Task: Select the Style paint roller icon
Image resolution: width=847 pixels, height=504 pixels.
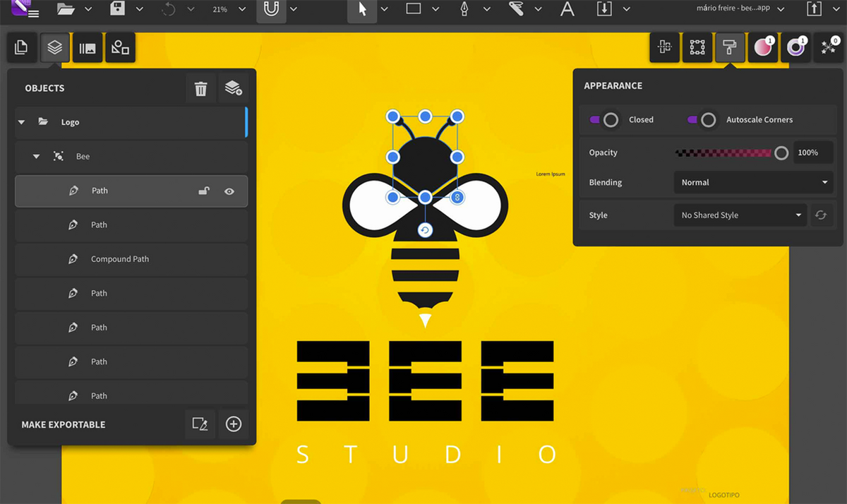Action: click(729, 47)
